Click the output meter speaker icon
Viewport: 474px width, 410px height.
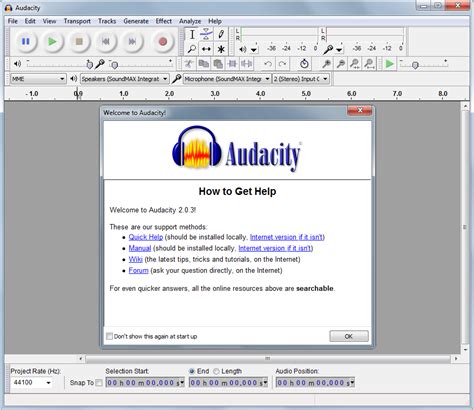coord(243,49)
